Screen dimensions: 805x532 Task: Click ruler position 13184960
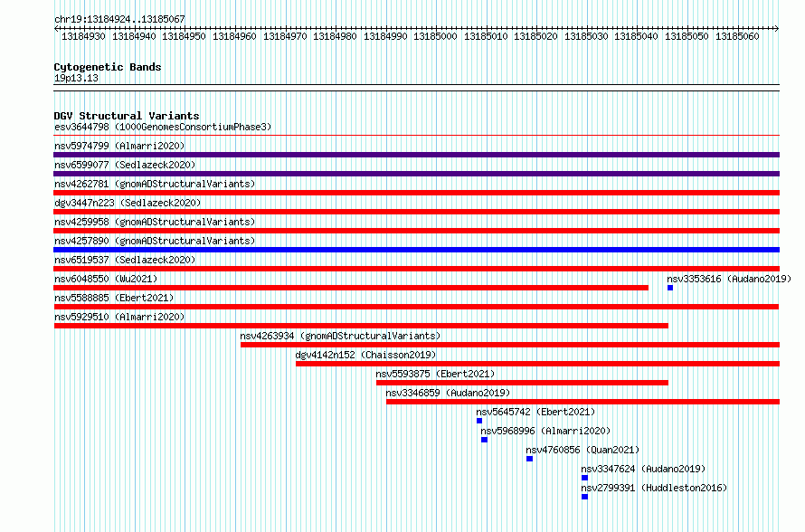234,36
